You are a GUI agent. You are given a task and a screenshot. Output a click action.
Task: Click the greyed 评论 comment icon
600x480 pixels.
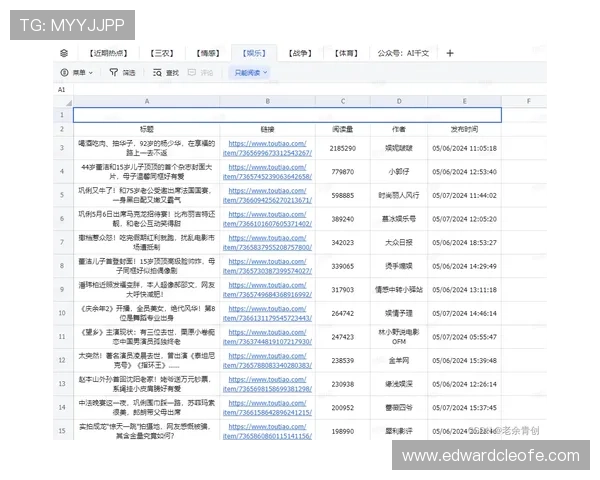192,72
